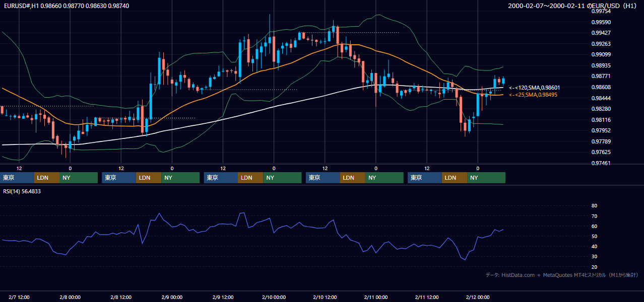
Task: Click the 2/10 00:00 time label
Action: (x=274, y=297)
